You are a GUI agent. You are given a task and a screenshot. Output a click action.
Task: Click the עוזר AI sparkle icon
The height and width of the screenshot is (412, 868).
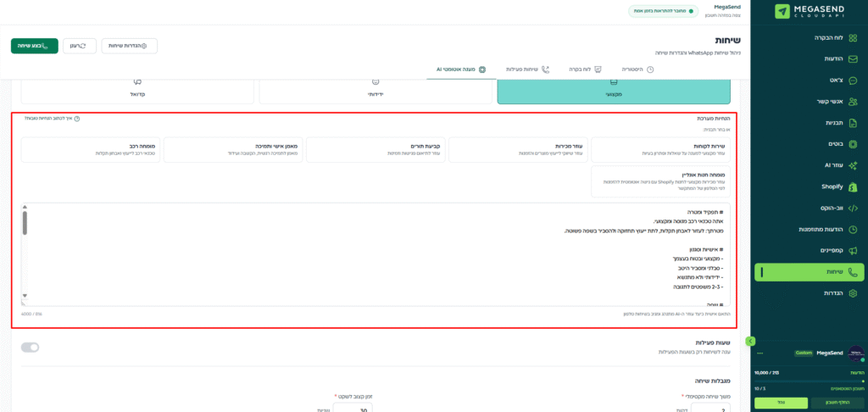coord(853,165)
